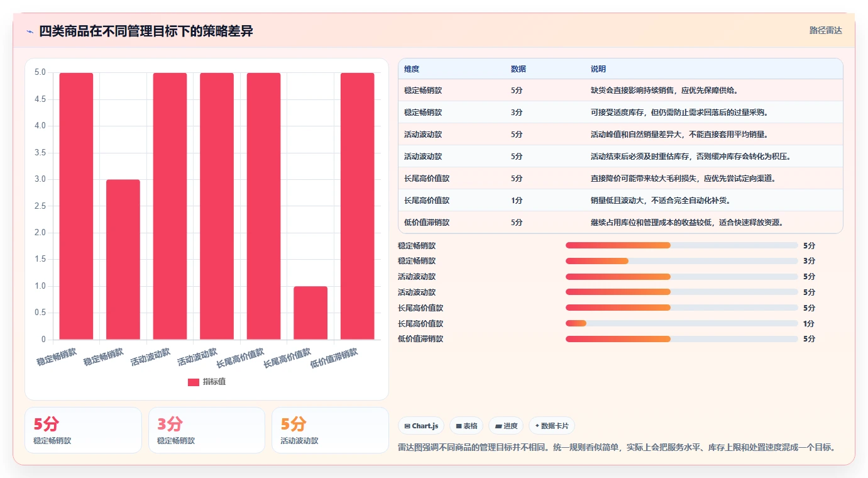Click the 数据卡片 chip
868x478 pixels.
[552, 426]
